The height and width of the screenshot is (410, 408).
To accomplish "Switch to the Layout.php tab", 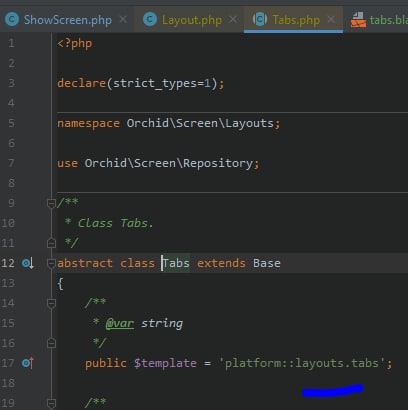I will [192, 20].
